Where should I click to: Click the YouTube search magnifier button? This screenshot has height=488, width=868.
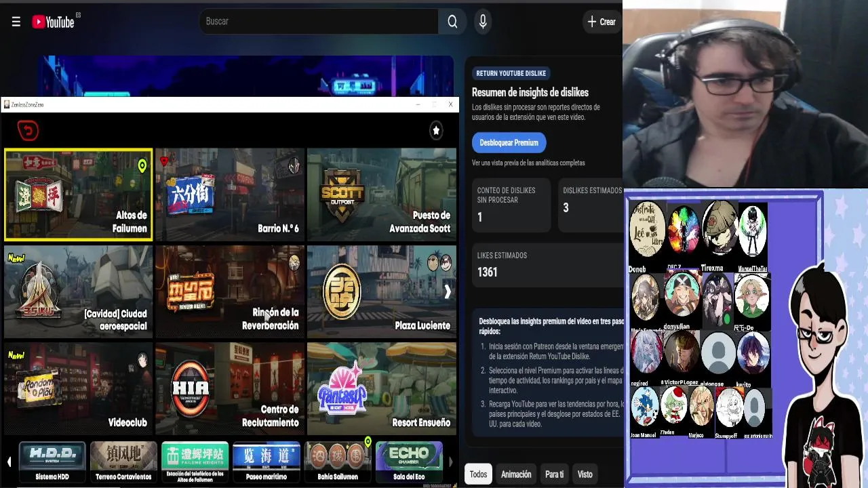(x=452, y=22)
